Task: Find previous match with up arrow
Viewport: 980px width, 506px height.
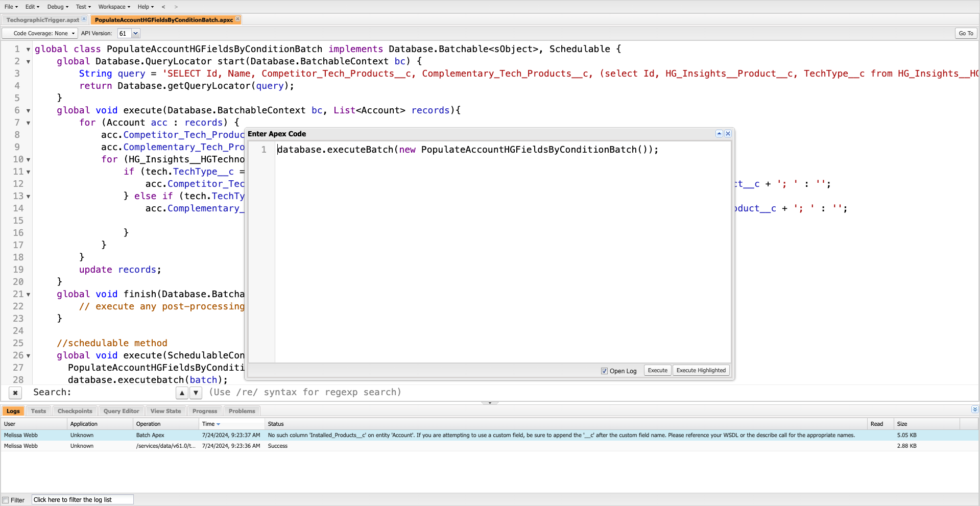Action: coord(182,393)
